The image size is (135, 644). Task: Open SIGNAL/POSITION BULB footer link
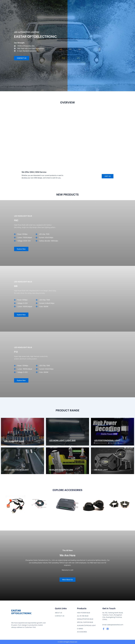tap(85, 619)
